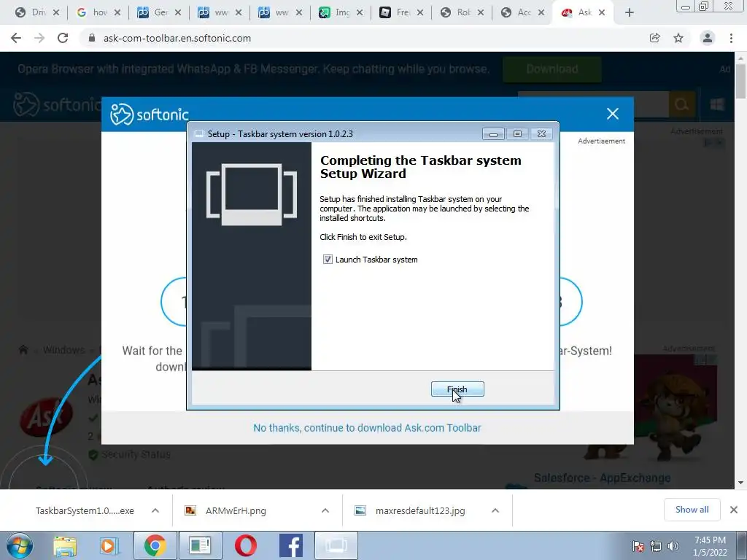Click the Windows platform icon on Softonic header
747x560 pixels.
[717, 104]
